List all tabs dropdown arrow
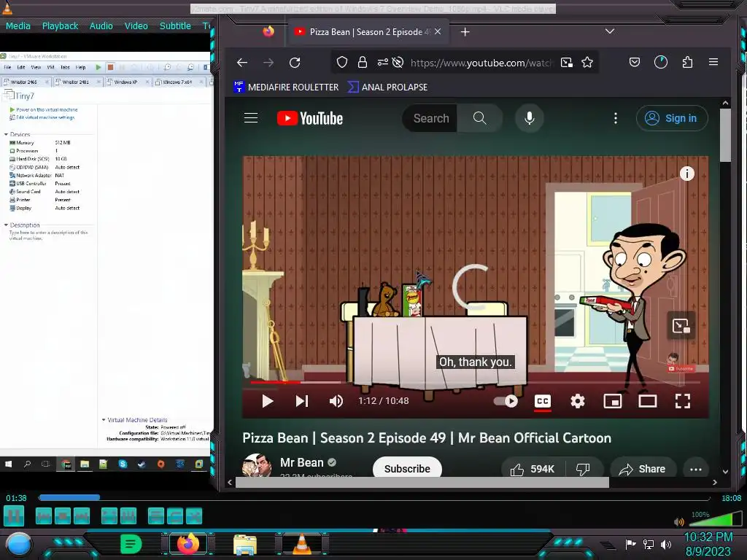747x560 pixels. coord(609,31)
